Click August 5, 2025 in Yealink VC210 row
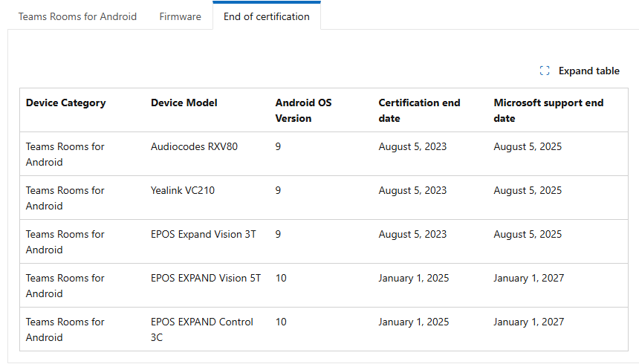This screenshot has height=364, width=639. (528, 190)
